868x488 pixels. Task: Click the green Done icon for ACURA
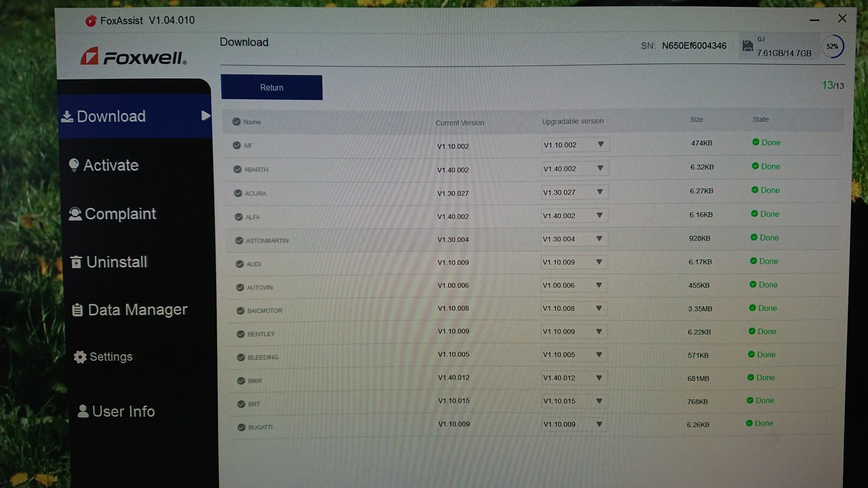[x=755, y=190]
